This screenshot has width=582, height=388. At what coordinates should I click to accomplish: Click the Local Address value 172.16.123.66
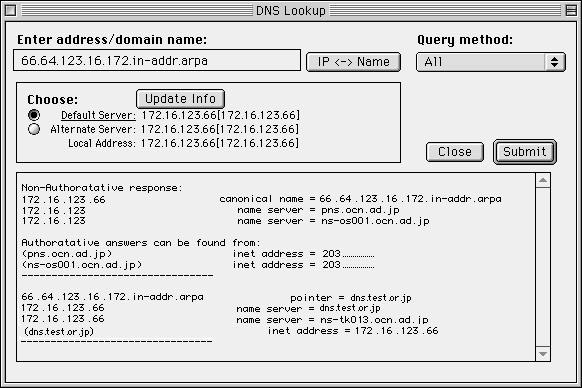(x=220, y=143)
